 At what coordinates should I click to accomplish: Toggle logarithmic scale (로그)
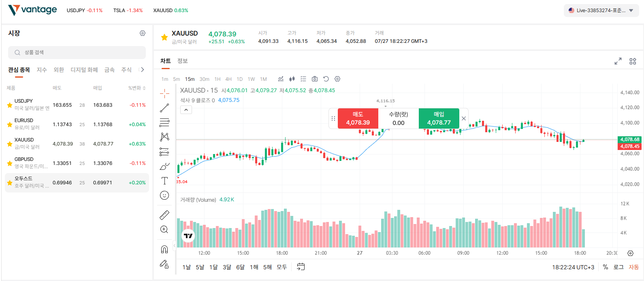(x=618, y=267)
